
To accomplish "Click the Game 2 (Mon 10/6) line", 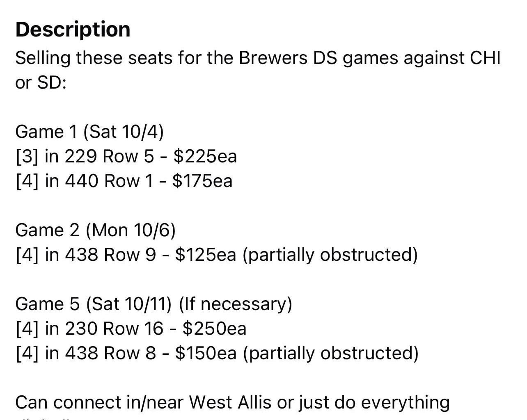I will tap(95, 231).
